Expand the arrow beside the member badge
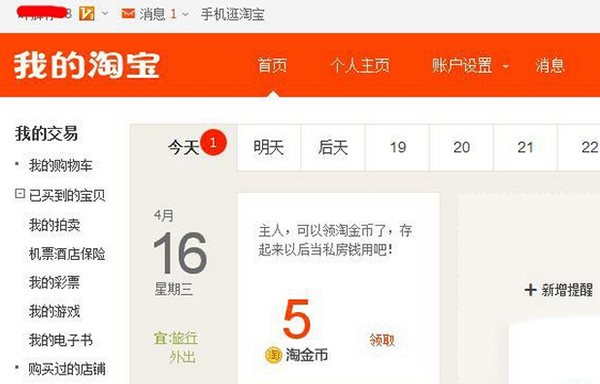 [x=104, y=14]
